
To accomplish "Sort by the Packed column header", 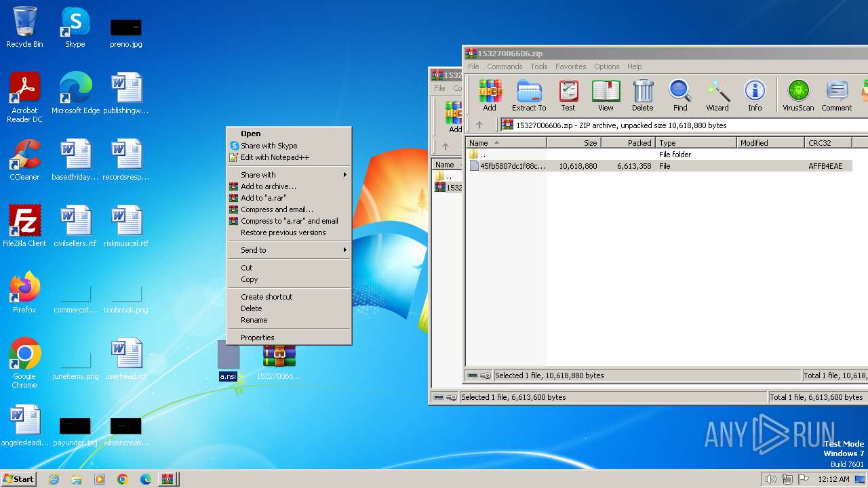I will tap(628, 143).
